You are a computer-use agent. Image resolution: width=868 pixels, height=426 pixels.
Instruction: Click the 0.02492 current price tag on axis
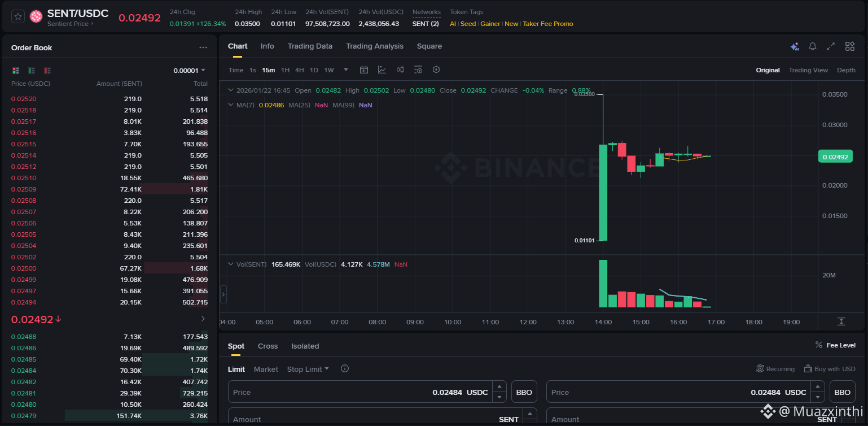coord(835,157)
